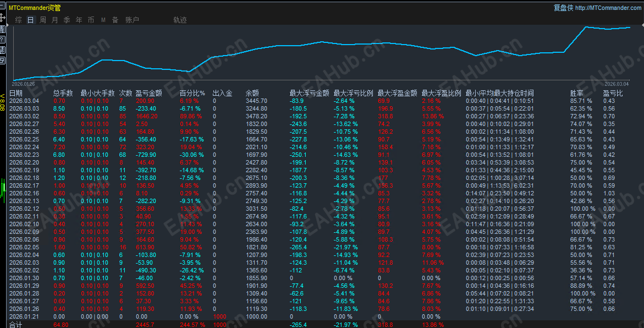Click the 盈亏金额 column header
The height and width of the screenshot is (328, 644).
[148, 93]
